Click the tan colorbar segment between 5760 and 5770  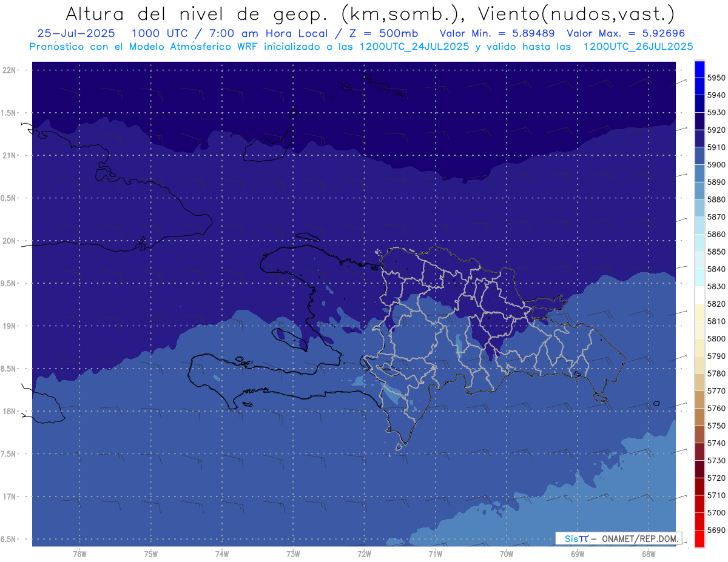click(699, 400)
